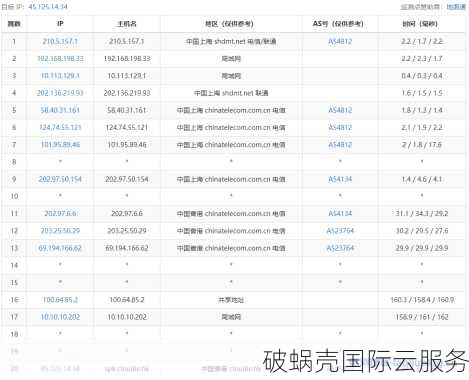Select the AS number column header
469x380 pixels.
tap(340, 24)
